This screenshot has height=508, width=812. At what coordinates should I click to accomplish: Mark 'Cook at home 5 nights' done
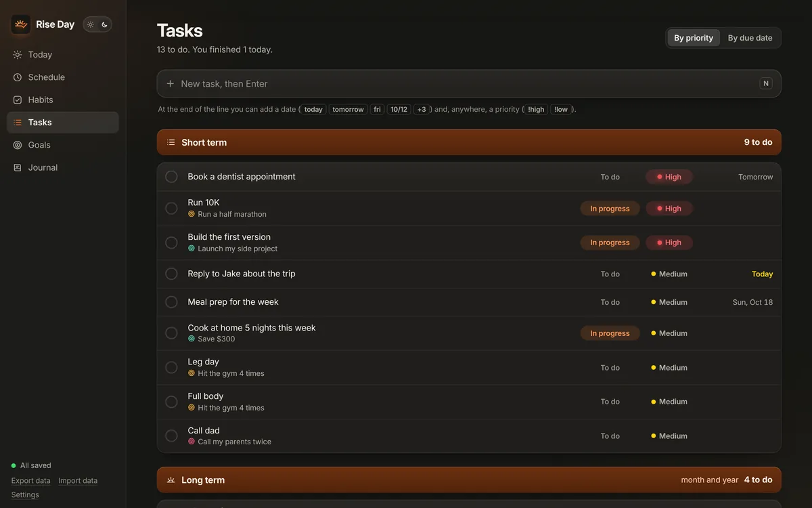click(171, 333)
